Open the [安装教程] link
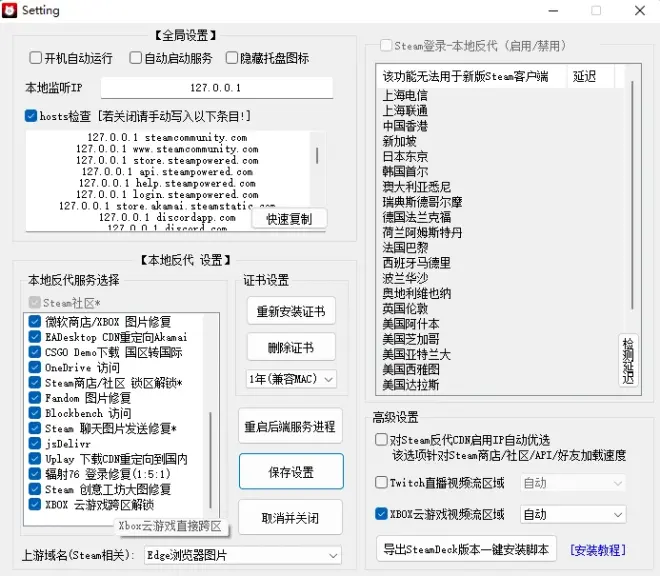 [x=598, y=550]
